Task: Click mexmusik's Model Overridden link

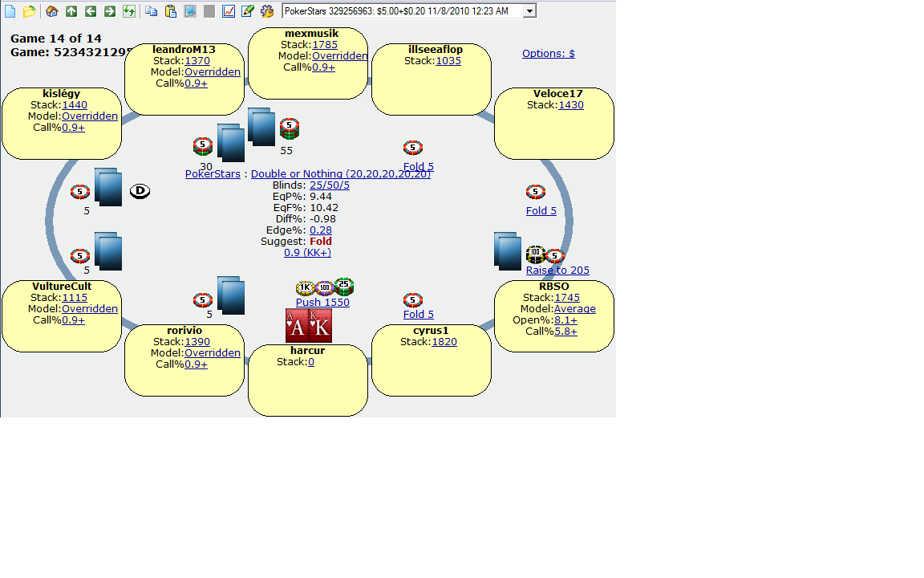Action: tap(339, 56)
